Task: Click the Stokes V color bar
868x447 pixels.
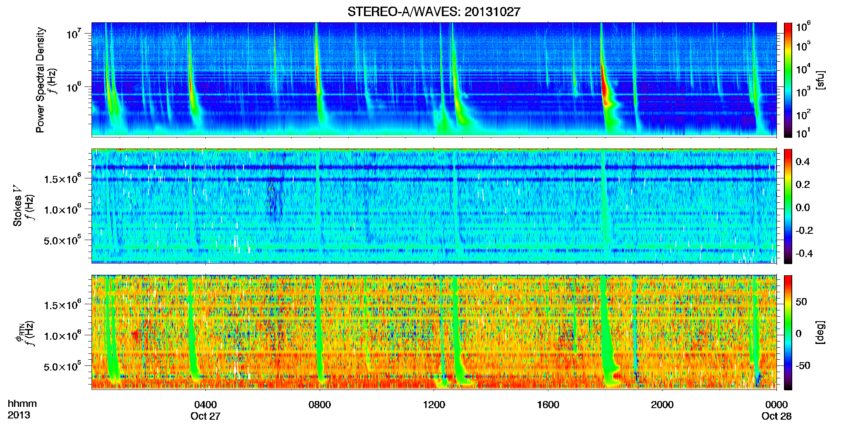Action: [788, 206]
